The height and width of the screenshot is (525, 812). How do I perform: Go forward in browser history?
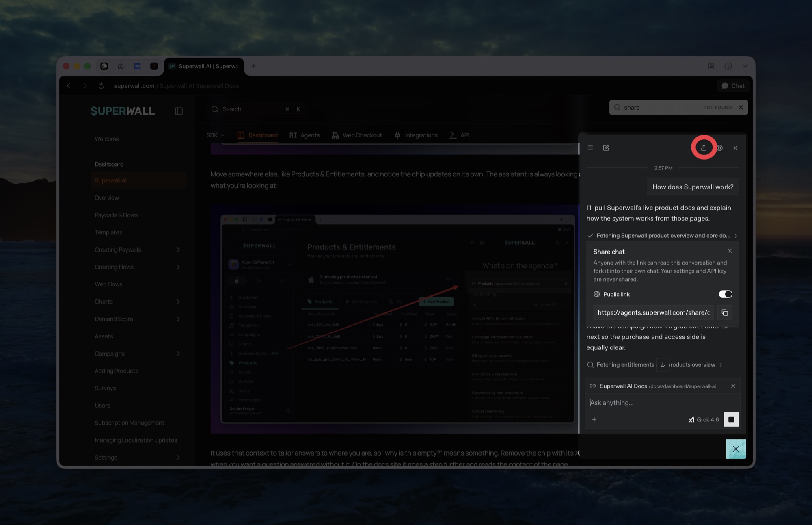(x=85, y=86)
